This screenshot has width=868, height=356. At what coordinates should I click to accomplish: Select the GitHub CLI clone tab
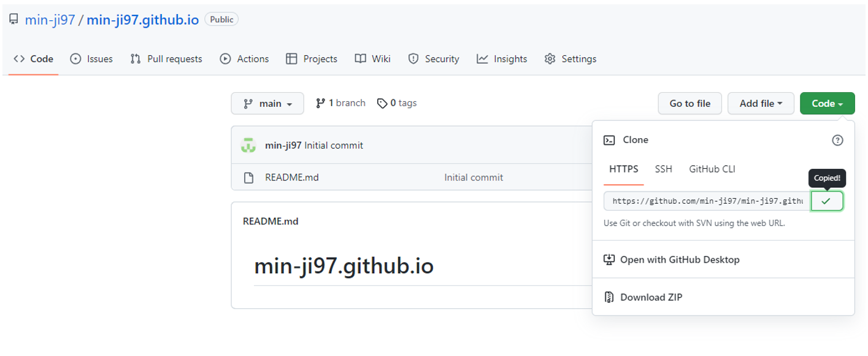point(712,169)
